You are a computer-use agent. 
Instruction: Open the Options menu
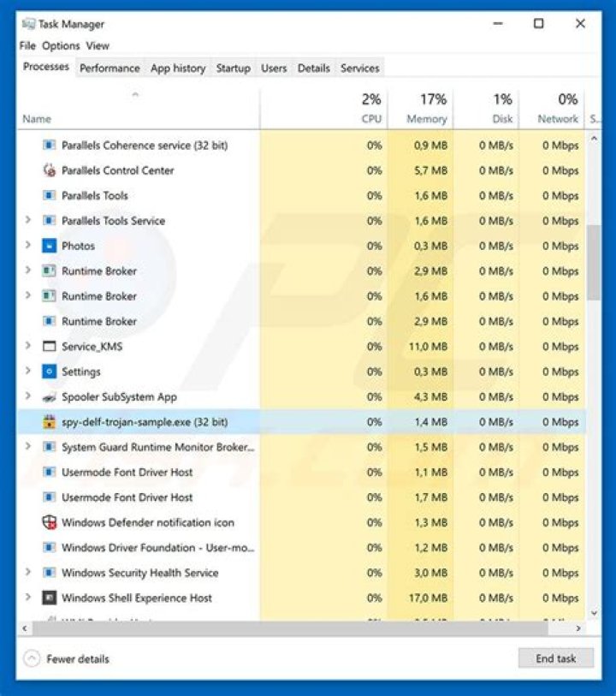[62, 45]
